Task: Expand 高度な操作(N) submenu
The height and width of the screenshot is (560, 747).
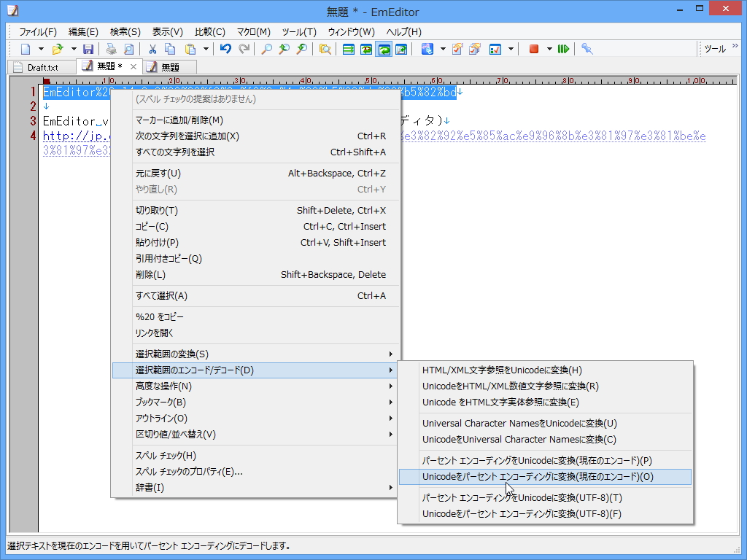Action: click(255, 386)
